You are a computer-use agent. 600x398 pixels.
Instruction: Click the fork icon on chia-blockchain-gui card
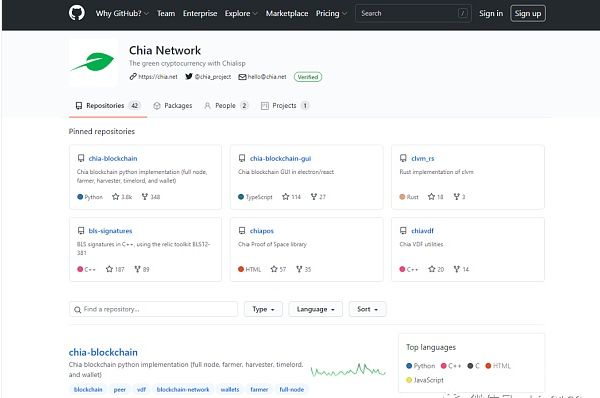click(x=314, y=197)
